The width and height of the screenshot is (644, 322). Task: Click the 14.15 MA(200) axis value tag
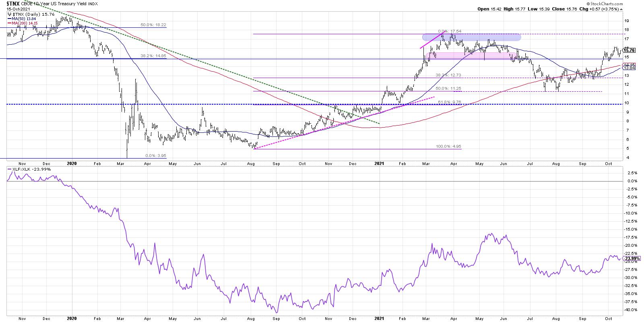click(629, 65)
